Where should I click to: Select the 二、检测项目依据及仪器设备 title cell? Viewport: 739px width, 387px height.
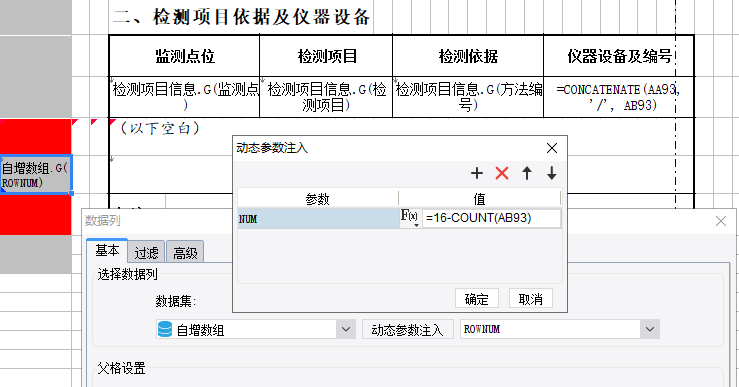pos(241,17)
